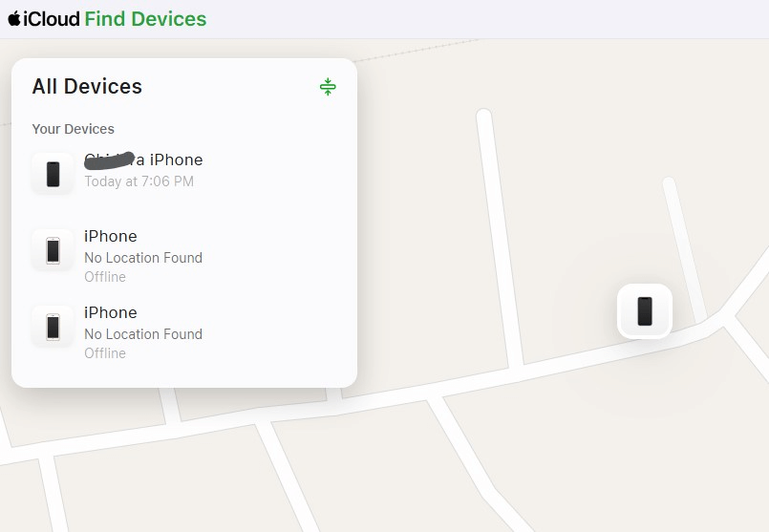
Task: Collapse the All Devices panel
Action: pyautogui.click(x=328, y=87)
